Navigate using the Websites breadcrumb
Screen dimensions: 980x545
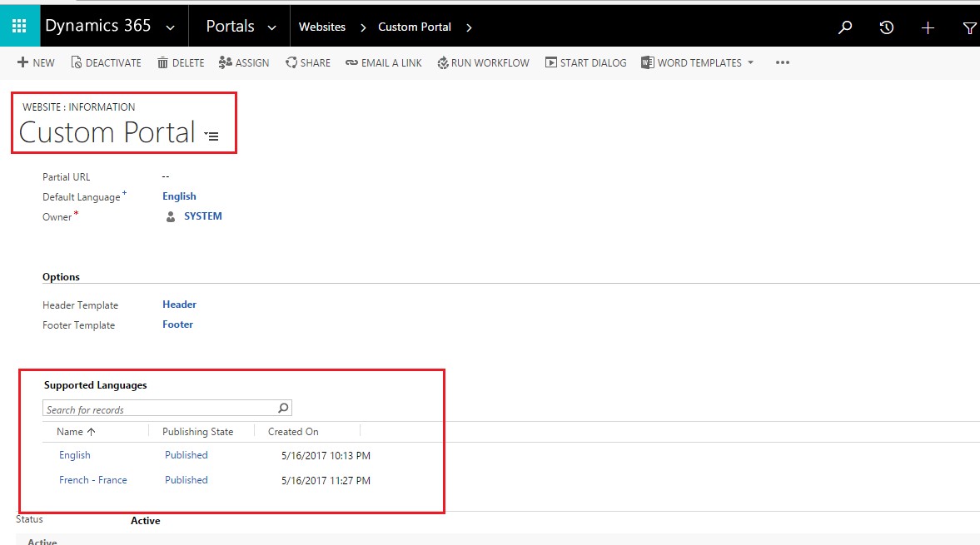click(x=322, y=26)
